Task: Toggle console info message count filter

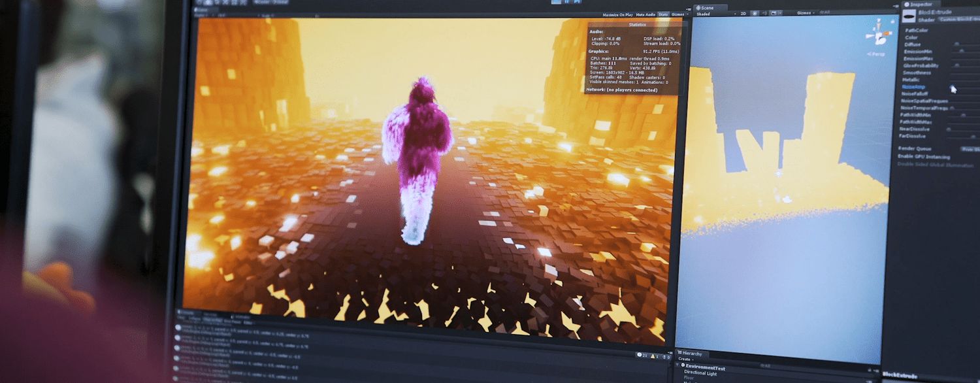Action: pyautogui.click(x=642, y=356)
